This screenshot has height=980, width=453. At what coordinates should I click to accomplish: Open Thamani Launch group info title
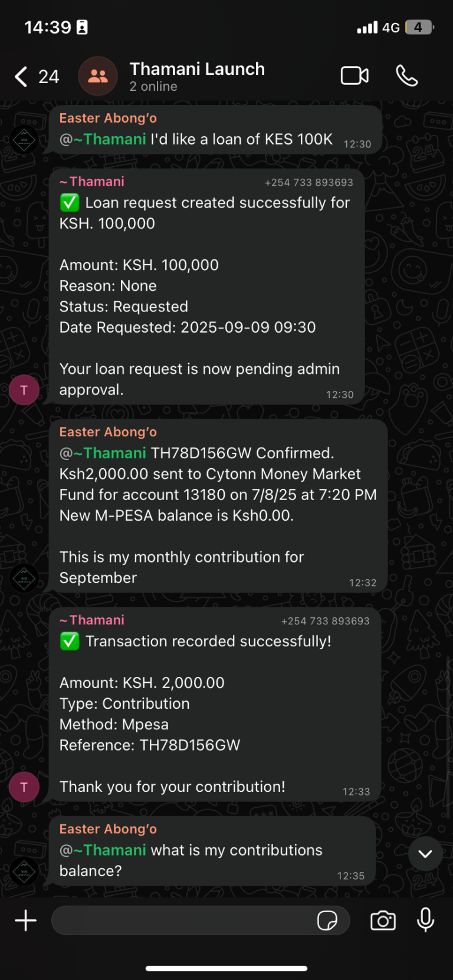click(x=197, y=70)
